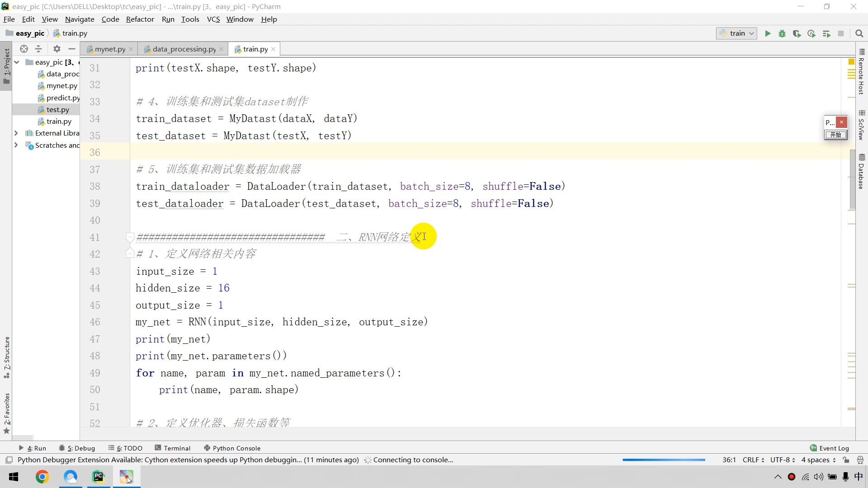This screenshot has height=488, width=868.
Task: Select files with the crosshair locate icon
Action: coord(24,49)
